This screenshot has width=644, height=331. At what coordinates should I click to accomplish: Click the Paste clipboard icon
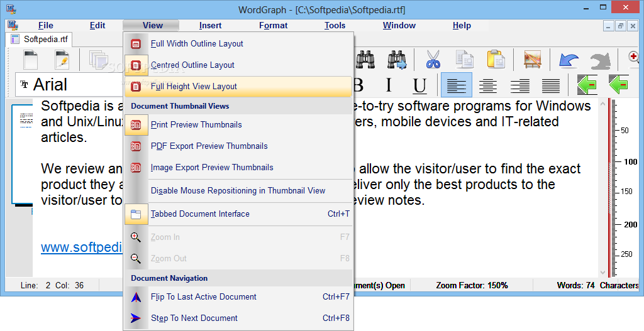click(x=496, y=60)
